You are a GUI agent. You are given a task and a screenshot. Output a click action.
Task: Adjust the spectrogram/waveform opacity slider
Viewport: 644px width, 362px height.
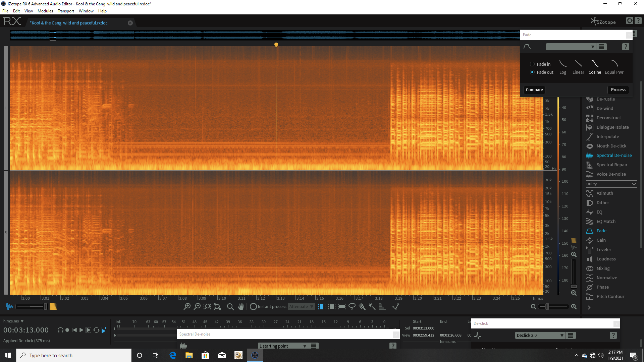(x=45, y=306)
